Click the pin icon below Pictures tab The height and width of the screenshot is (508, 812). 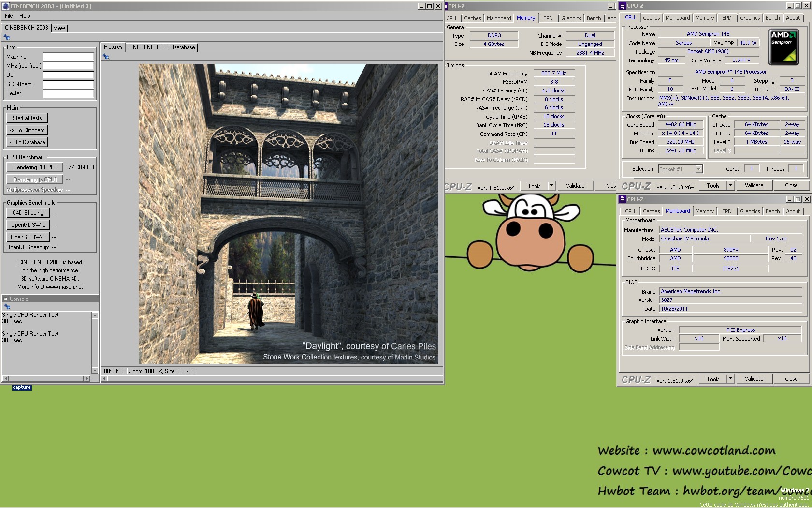coord(106,57)
